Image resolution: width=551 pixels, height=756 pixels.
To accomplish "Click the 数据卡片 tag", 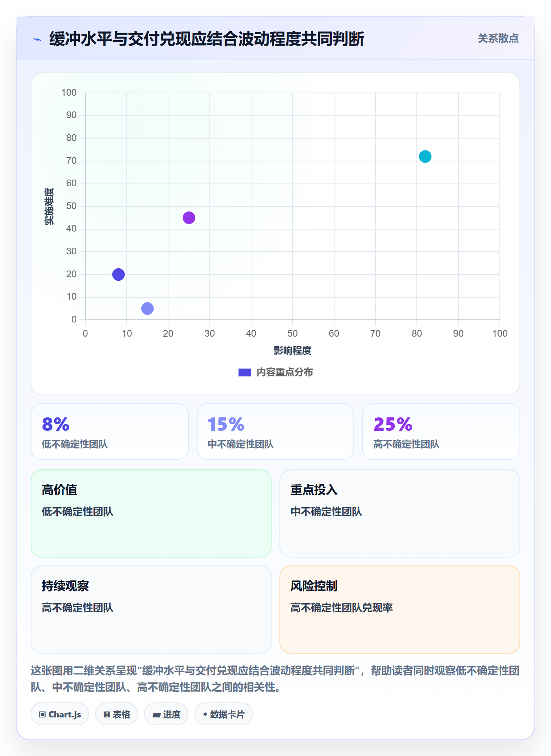I will [224, 714].
